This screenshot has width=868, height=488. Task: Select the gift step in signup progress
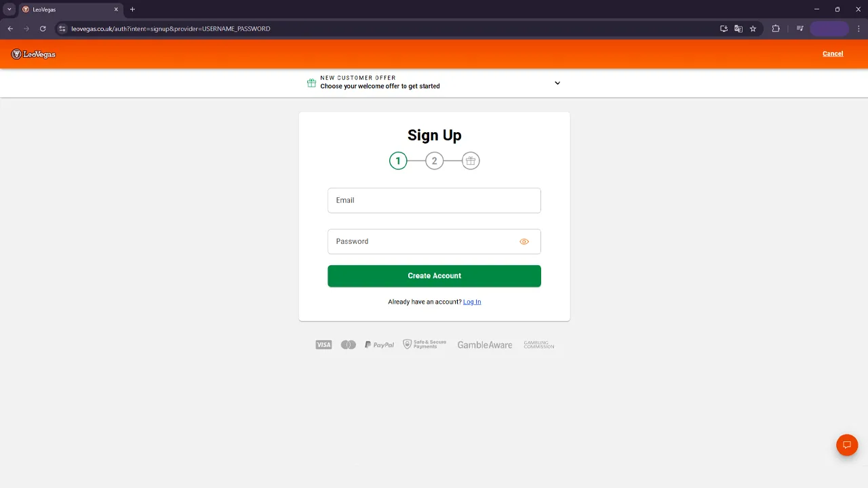(x=471, y=161)
